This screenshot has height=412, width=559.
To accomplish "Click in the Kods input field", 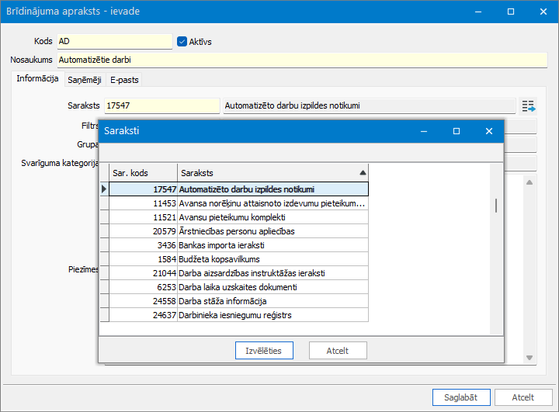I will [x=115, y=41].
